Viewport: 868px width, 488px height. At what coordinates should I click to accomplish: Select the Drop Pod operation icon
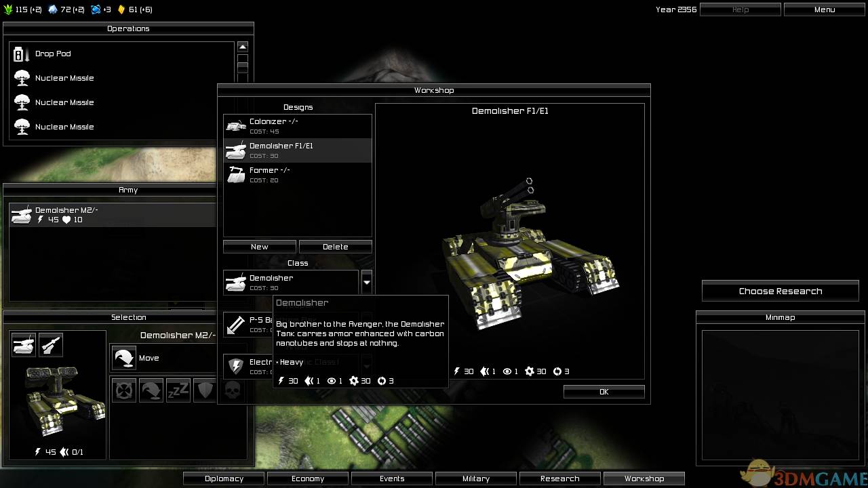pos(22,54)
